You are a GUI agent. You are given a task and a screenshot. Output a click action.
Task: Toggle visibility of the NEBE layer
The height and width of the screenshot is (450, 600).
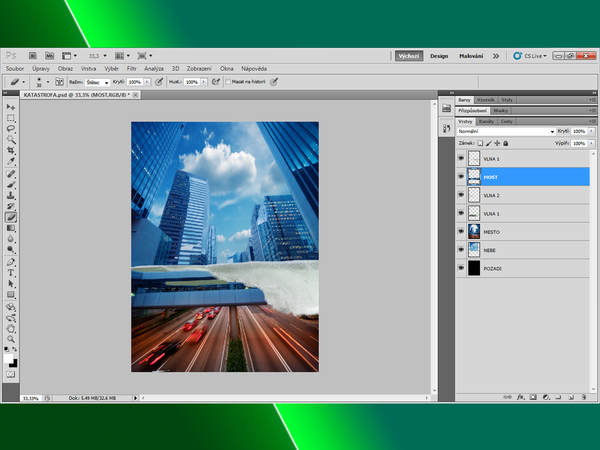click(x=461, y=250)
